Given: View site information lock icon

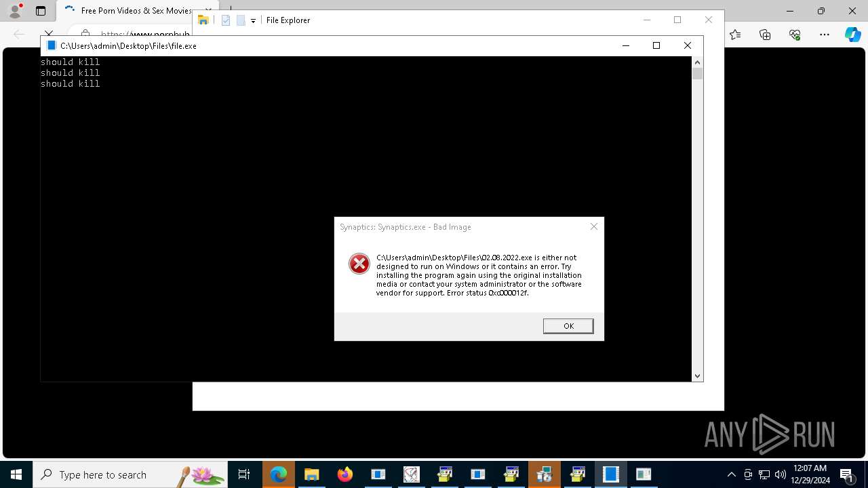Looking at the screenshot, I should (x=85, y=34).
